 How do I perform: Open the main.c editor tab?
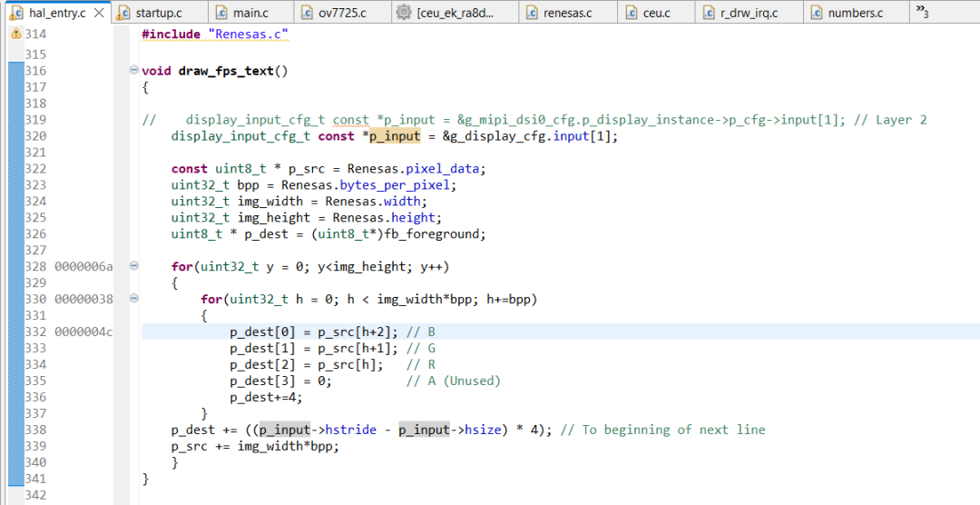click(250, 13)
